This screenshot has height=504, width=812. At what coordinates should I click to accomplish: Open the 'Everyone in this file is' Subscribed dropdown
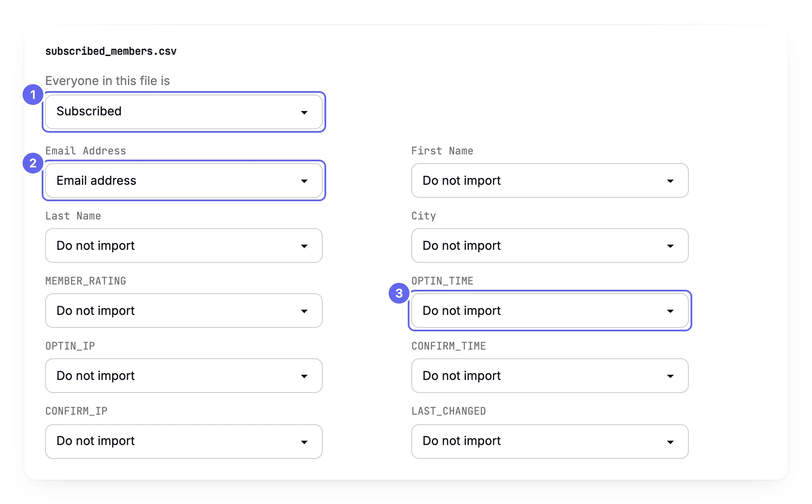[x=184, y=112]
